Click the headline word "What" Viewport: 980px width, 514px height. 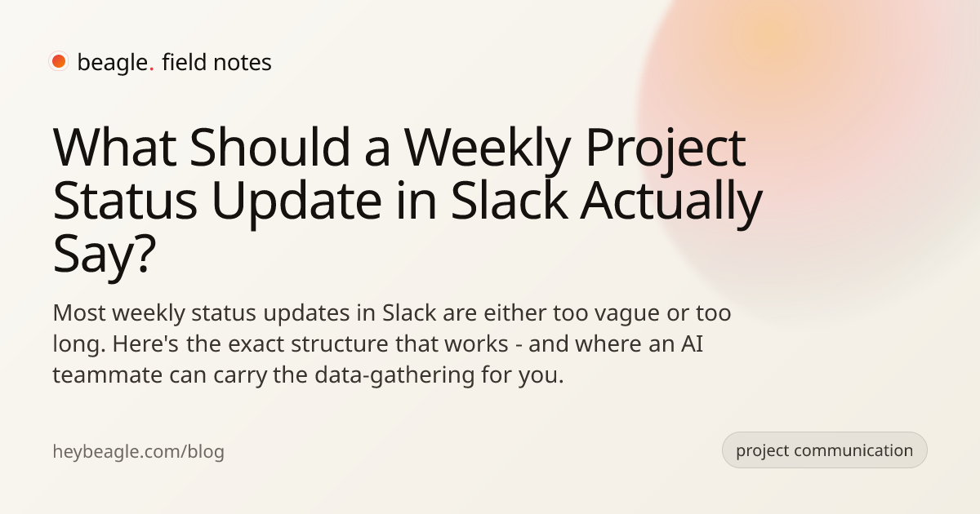[116, 148]
